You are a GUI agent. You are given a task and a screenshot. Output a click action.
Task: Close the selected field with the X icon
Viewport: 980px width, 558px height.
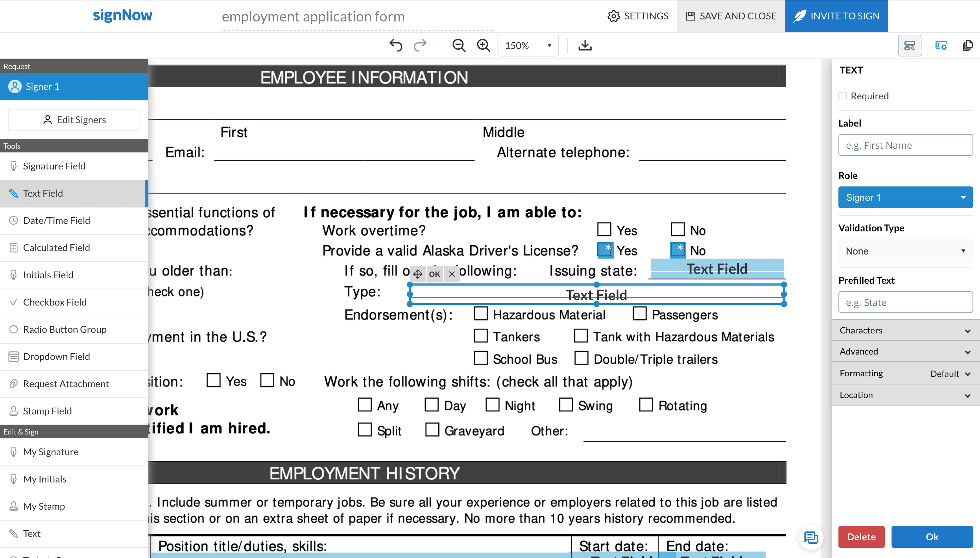452,274
